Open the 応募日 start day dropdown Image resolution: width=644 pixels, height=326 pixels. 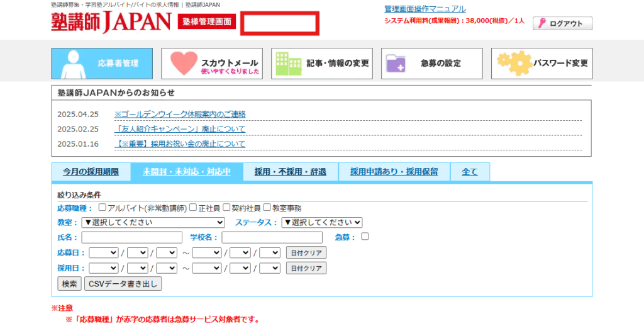tap(166, 252)
